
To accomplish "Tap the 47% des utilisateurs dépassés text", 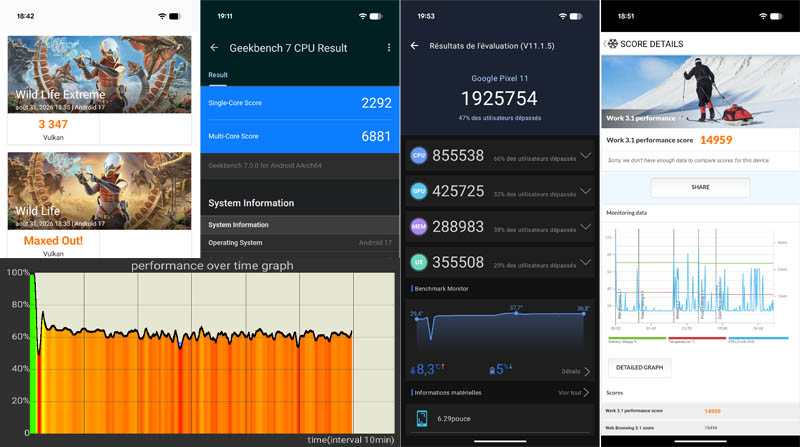I will click(499, 118).
